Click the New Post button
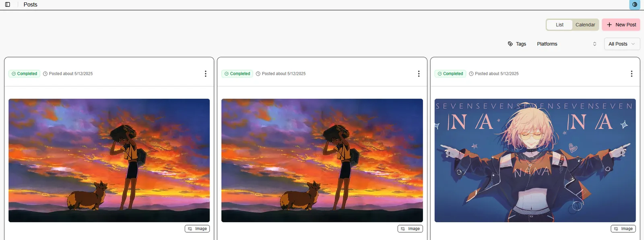The width and height of the screenshot is (644, 240). tap(621, 25)
